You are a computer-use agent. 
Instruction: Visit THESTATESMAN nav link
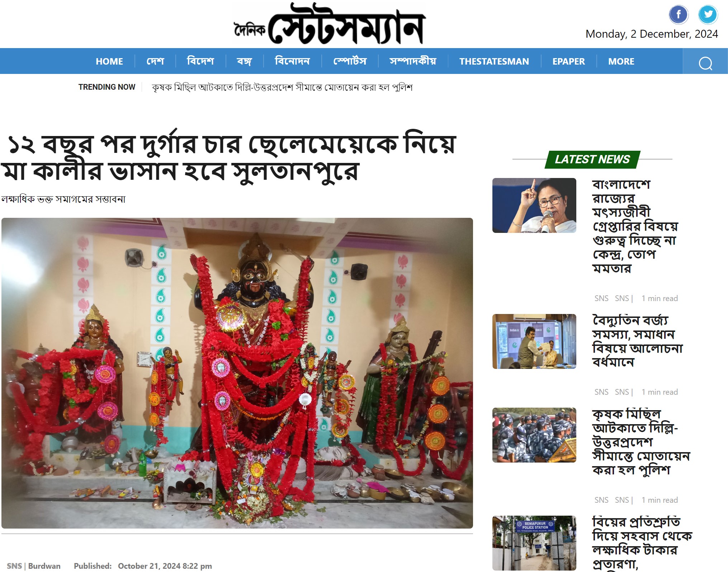point(494,61)
